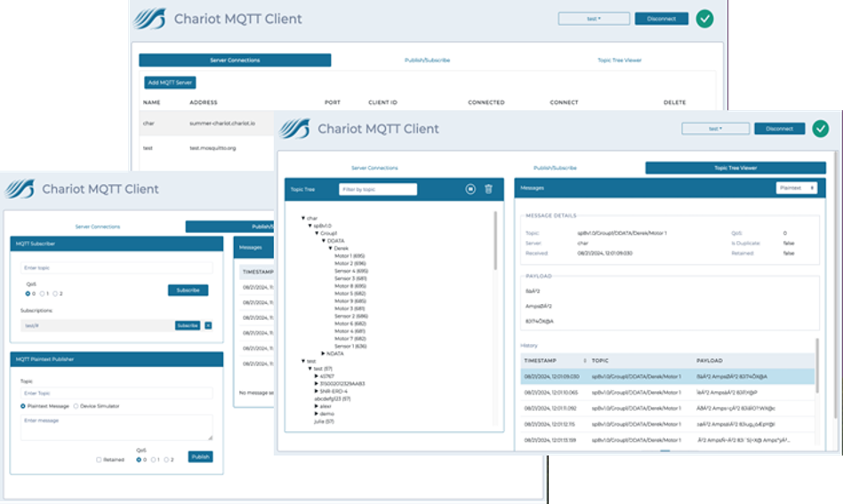Click the Filter by topic input field
843x504 pixels.
pos(378,189)
